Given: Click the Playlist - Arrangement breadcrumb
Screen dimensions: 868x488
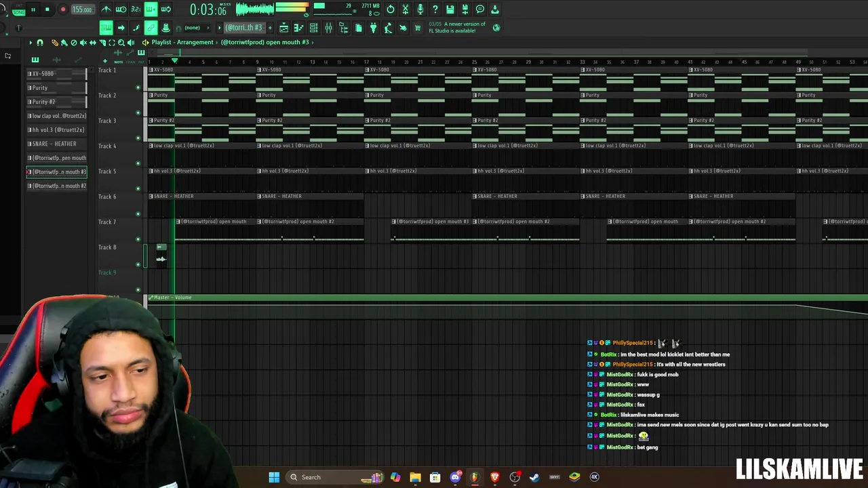Looking at the screenshot, I should click(x=182, y=42).
